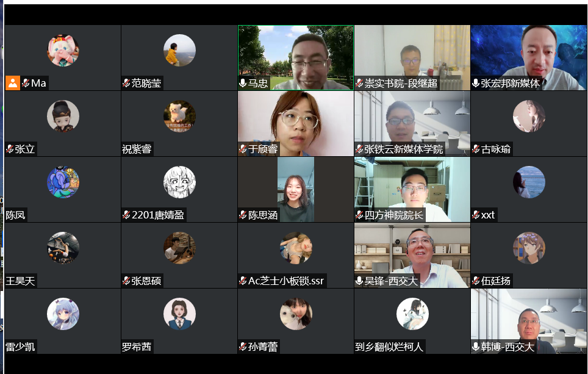Select 罗希茜's avatar picture

[179, 314]
